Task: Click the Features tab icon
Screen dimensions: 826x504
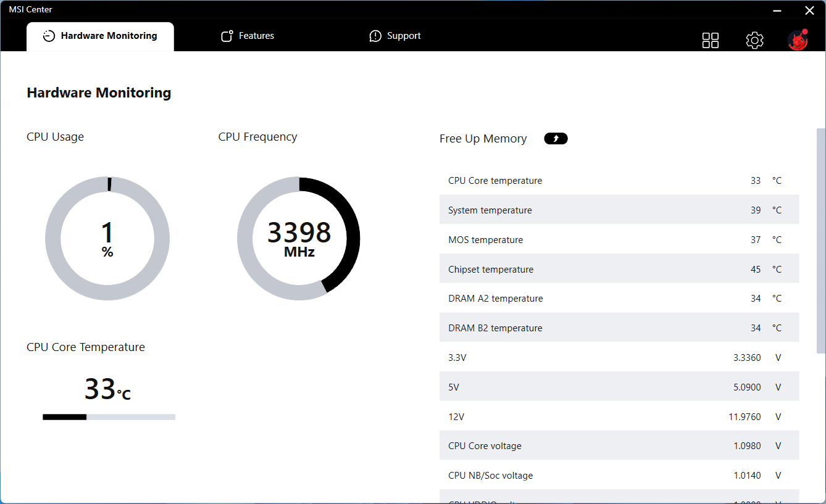Action: click(x=227, y=36)
